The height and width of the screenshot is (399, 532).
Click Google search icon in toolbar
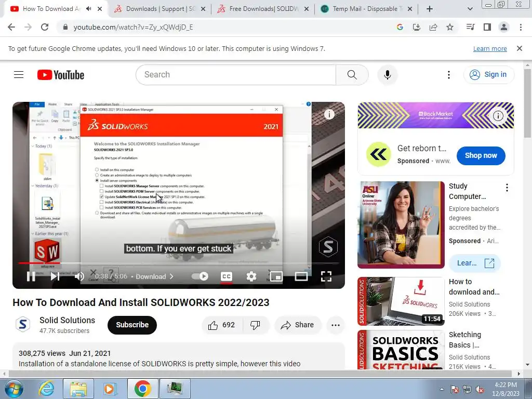click(400, 27)
